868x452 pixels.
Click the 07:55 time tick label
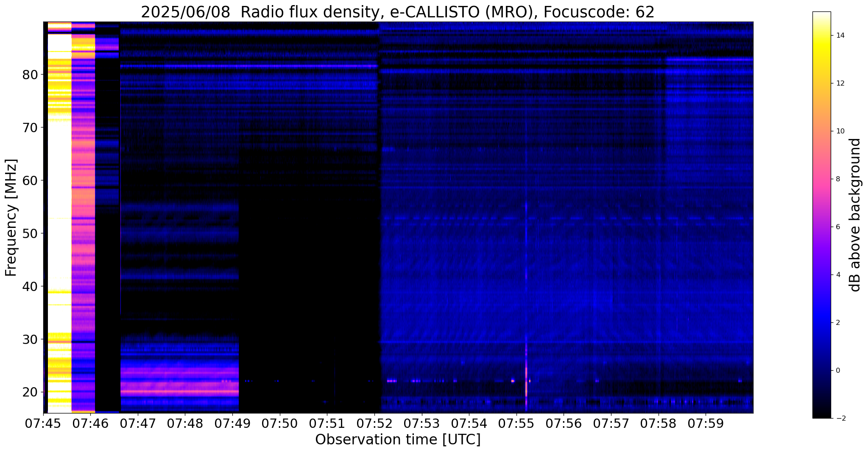coord(516,424)
